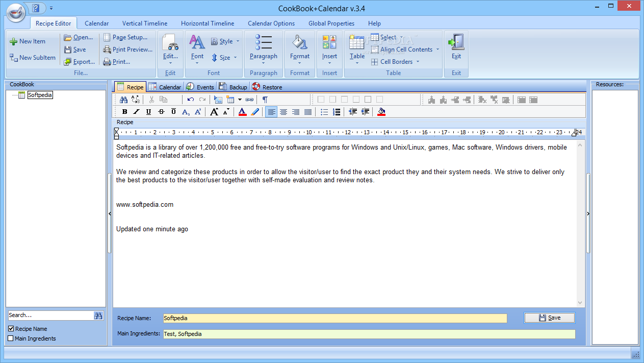Viewport: 644px width, 363px height.
Task: Click the search binoculars icon beside Search box
Action: (x=98, y=316)
